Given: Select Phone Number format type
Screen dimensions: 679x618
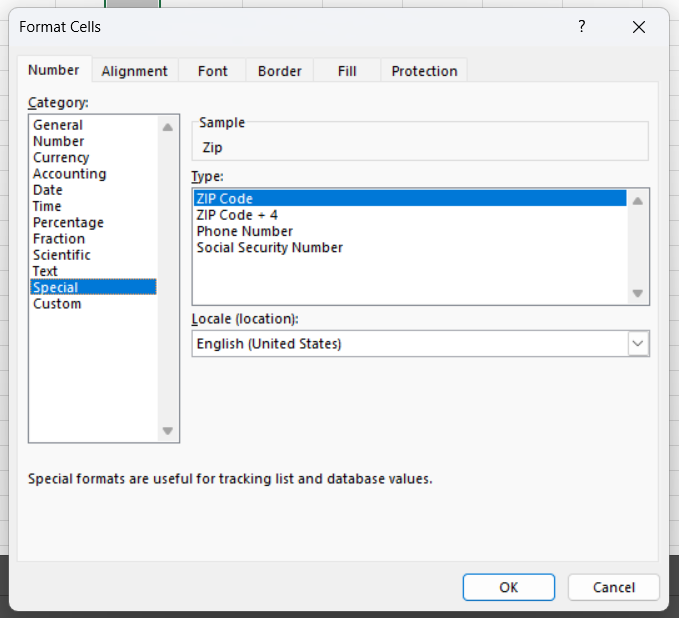Looking at the screenshot, I should point(245,231).
